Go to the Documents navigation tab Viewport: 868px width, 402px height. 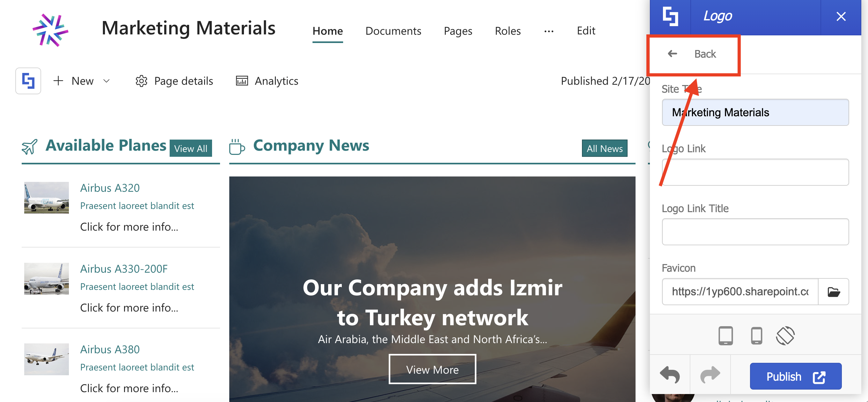click(393, 31)
